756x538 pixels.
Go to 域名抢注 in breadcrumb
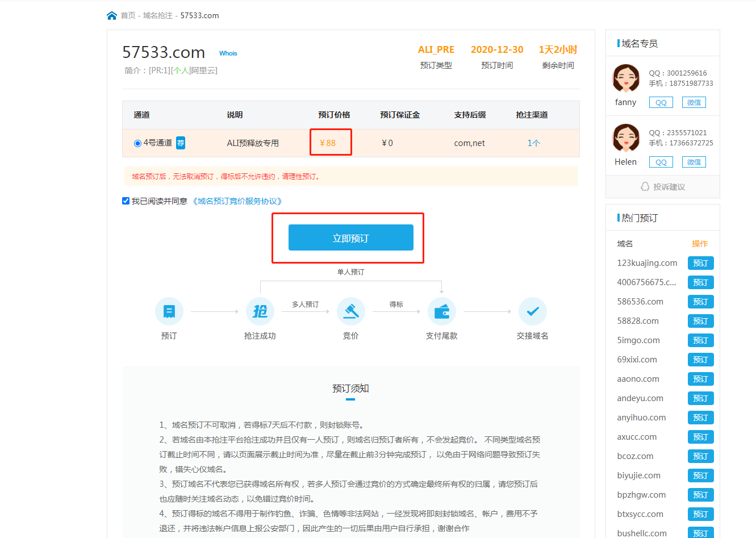pos(157,15)
